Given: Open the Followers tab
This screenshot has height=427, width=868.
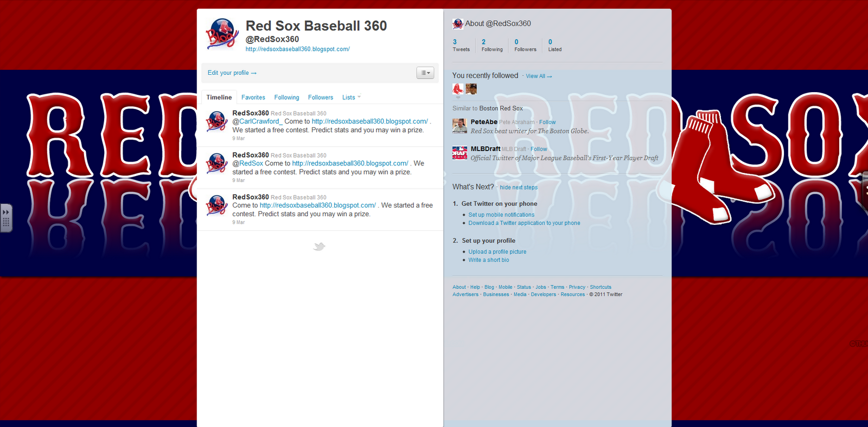Looking at the screenshot, I should [321, 98].
